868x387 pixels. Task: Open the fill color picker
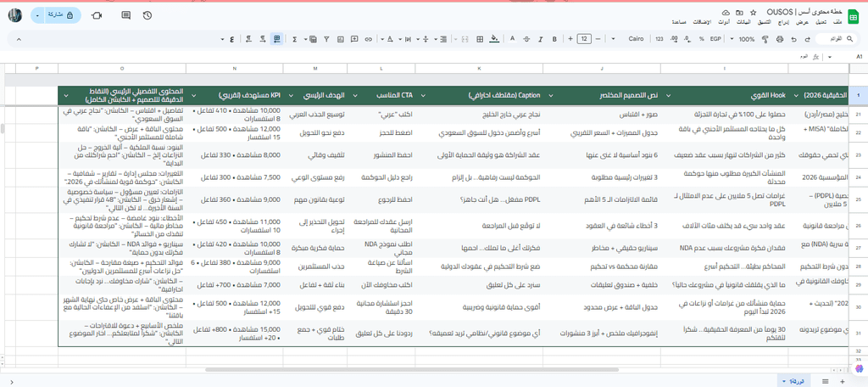click(x=494, y=39)
